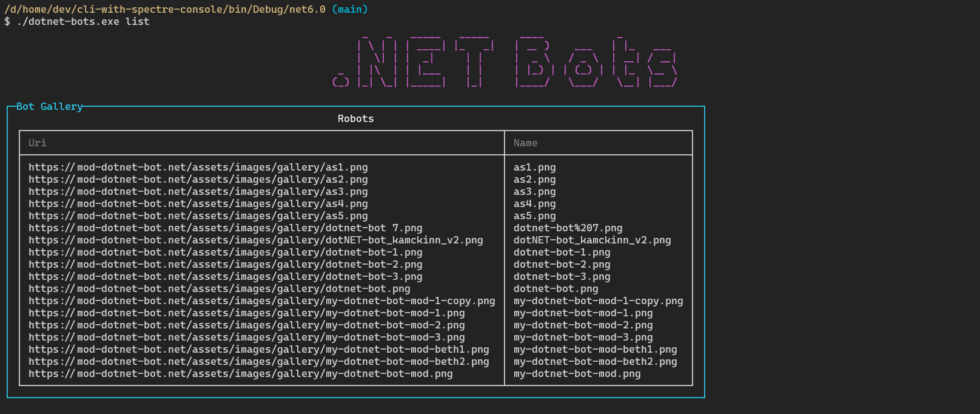Follow the gallery URL ending in as5.png
Screen dimensions: 980x414
[198, 215]
